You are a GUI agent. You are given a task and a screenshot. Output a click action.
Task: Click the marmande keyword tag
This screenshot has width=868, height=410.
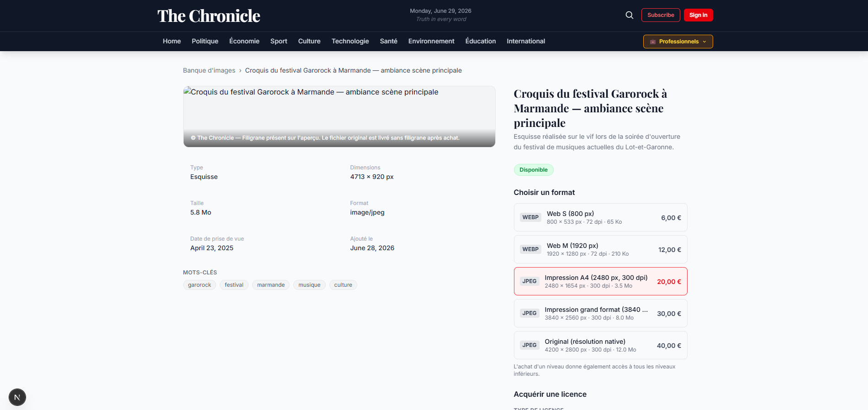pyautogui.click(x=271, y=285)
